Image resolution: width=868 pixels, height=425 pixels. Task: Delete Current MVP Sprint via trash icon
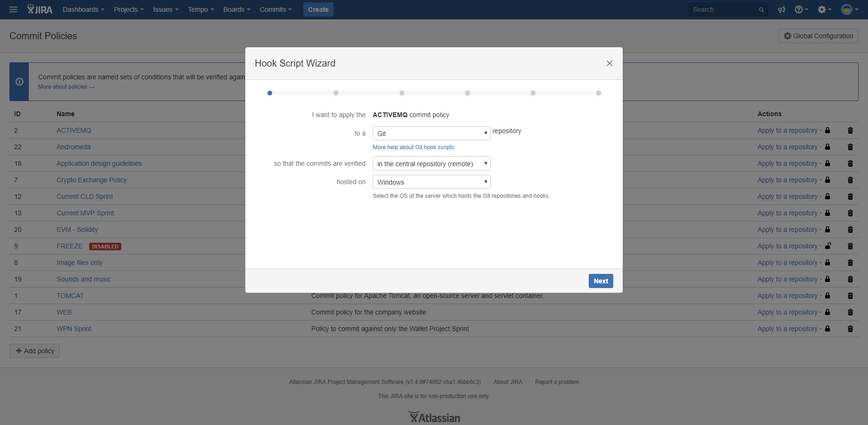tap(850, 213)
